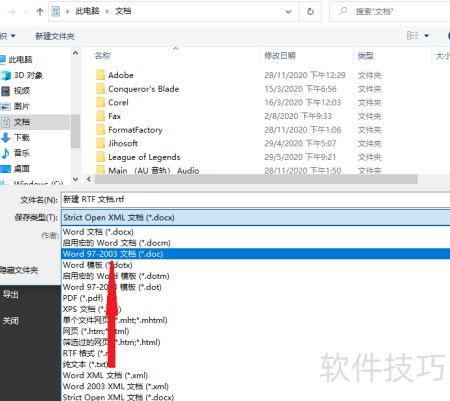Sort by 修改日期 column header
The image size is (450, 401).
[x=280, y=56]
